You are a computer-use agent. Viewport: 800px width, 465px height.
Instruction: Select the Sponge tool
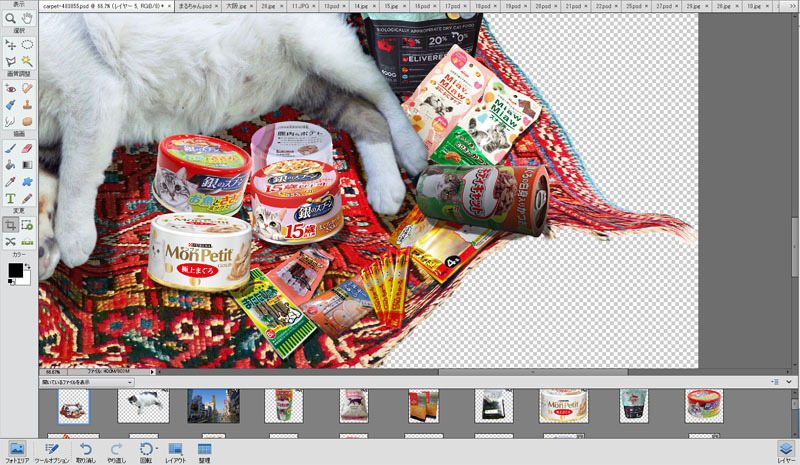click(27, 121)
